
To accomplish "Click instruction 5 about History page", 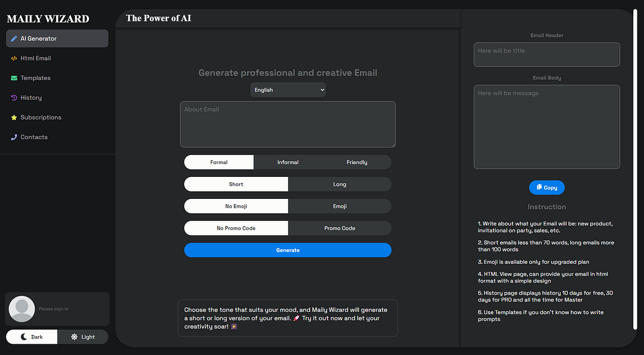I will (545, 296).
